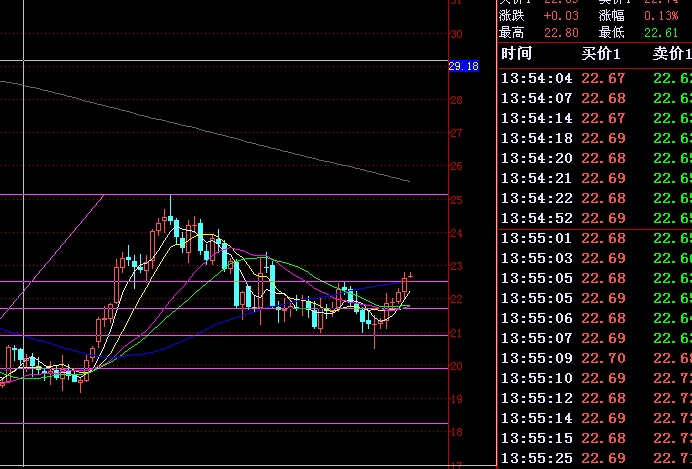Click the 19 price axis label
The height and width of the screenshot is (469, 692).
456,399
